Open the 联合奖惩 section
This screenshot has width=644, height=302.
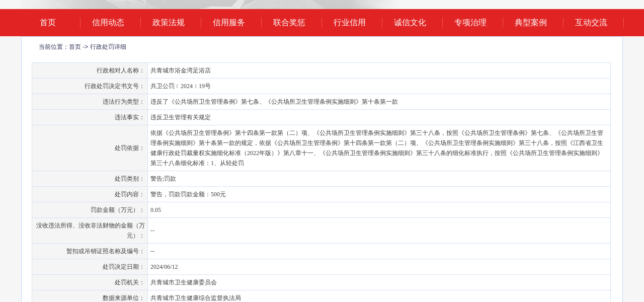289,23
